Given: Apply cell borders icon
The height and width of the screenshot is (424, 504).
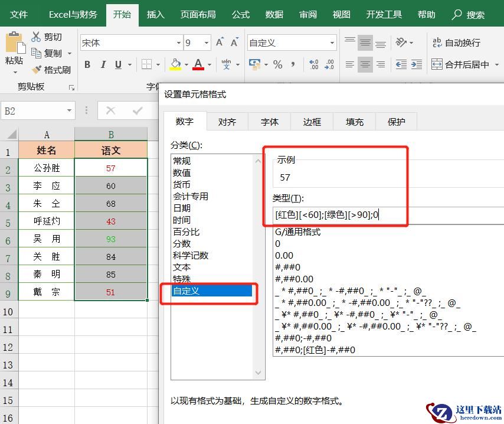Looking at the screenshot, I should point(146,64).
